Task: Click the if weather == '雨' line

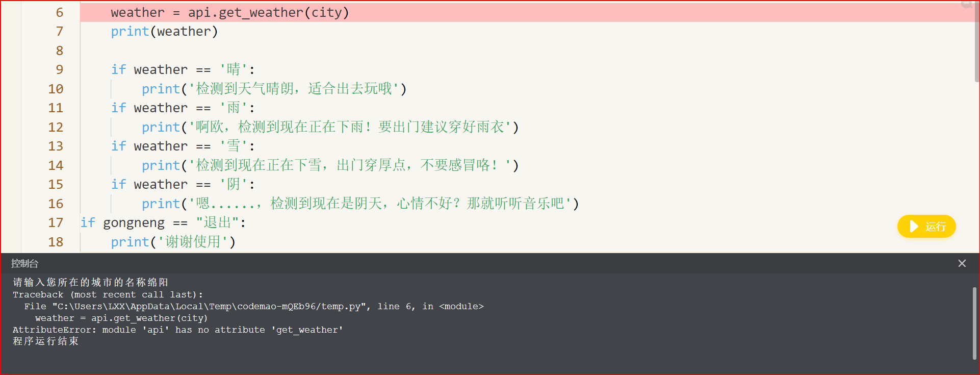Action: (x=183, y=108)
